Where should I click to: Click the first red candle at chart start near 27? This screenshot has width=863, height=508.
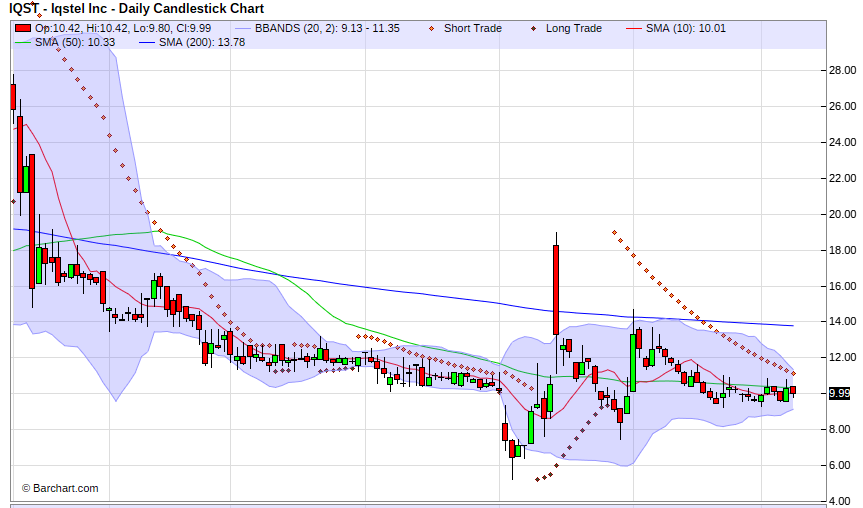point(14,97)
